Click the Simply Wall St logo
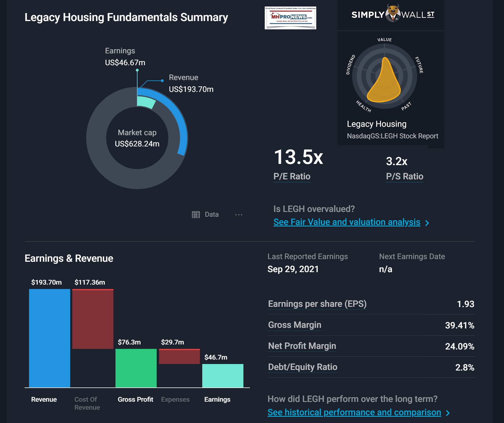This screenshot has width=504, height=423. (393, 14)
